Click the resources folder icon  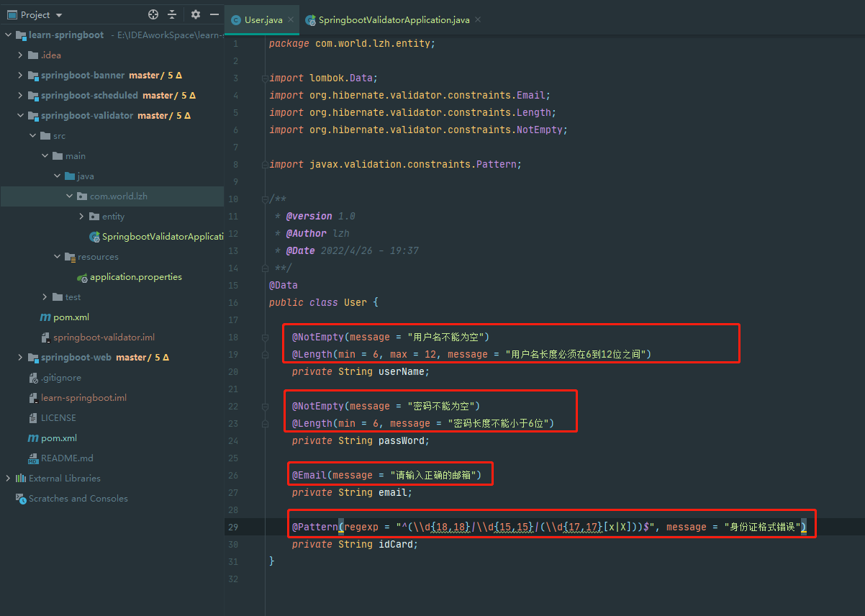tap(70, 257)
